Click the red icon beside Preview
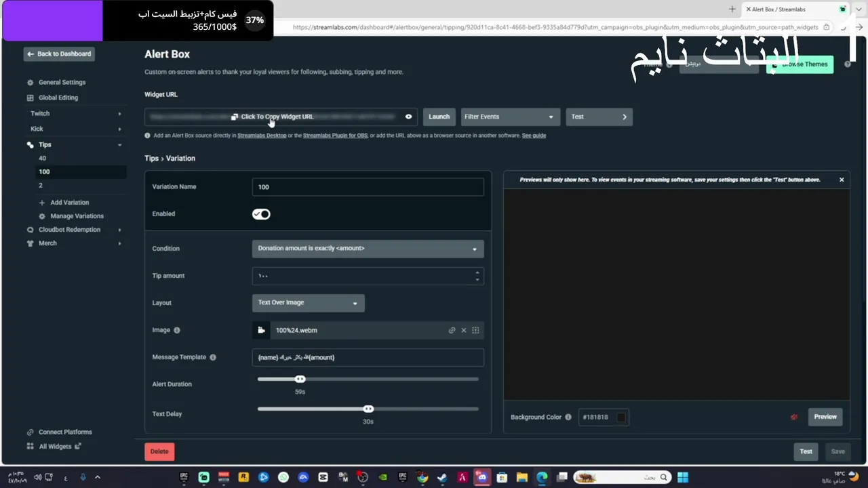Screen dimensions: 868x488 [794, 417]
